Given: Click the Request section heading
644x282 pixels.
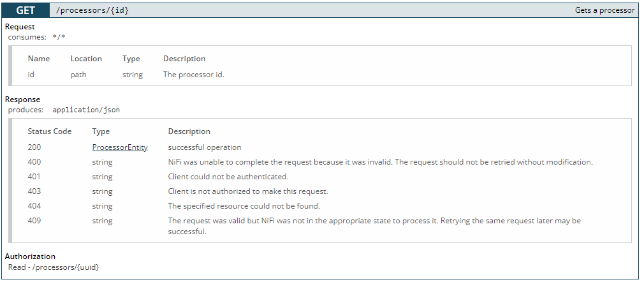Looking at the screenshot, I should [20, 27].
